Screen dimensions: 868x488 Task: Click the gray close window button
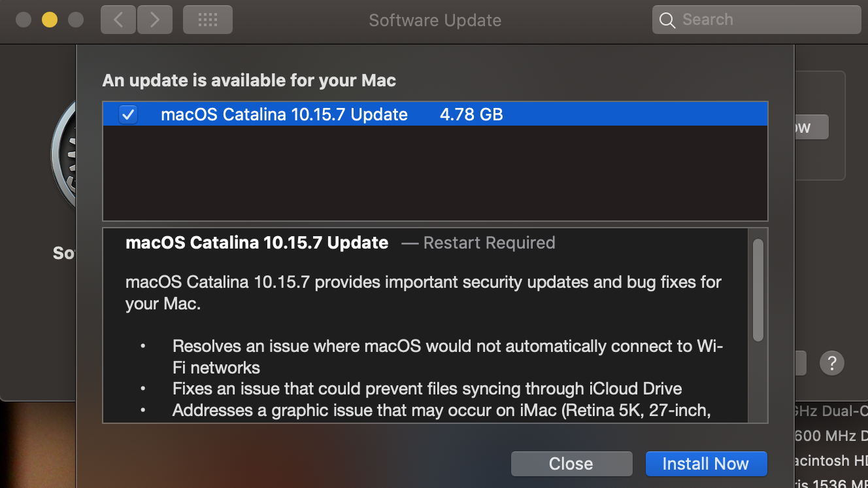24,20
